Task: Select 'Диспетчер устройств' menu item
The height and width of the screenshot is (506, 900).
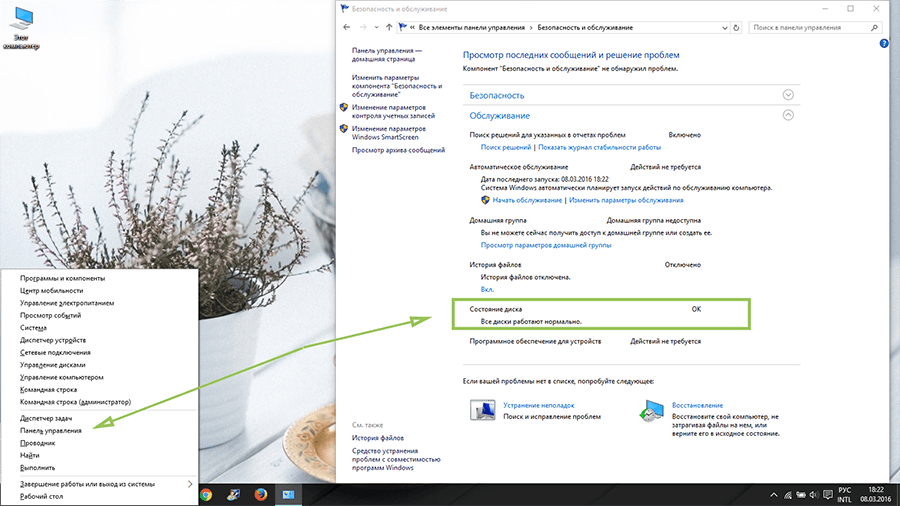Action: coord(100,340)
